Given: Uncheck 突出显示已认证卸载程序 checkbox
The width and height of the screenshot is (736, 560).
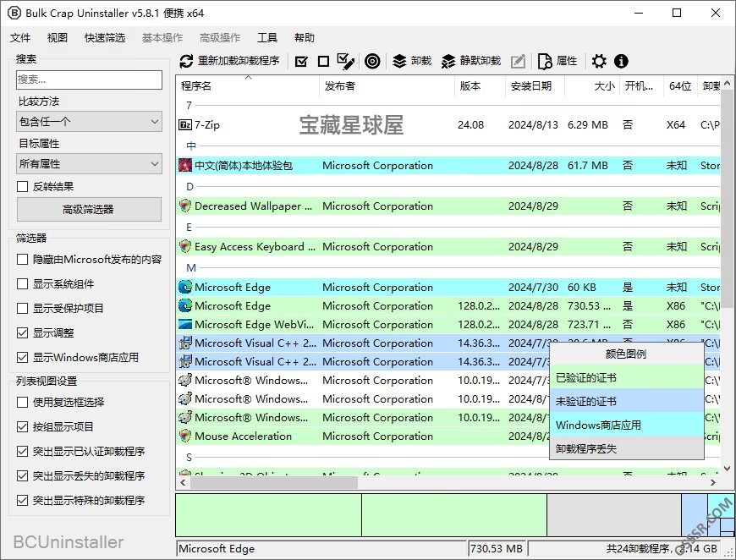Looking at the screenshot, I should (23, 451).
